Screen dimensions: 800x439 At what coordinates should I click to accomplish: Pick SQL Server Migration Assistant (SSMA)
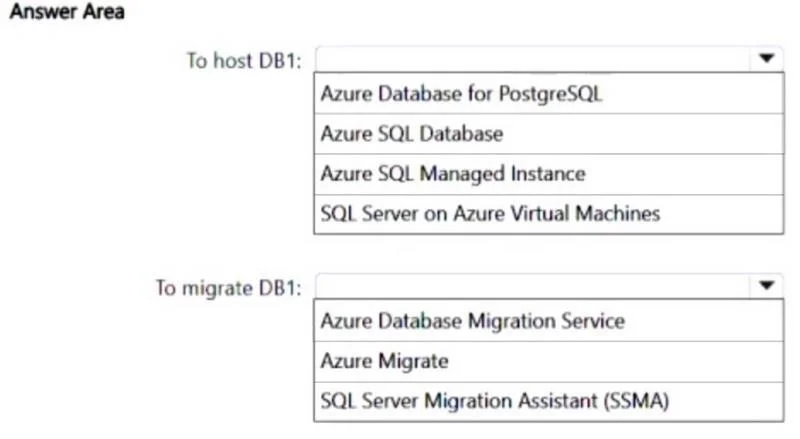click(549, 401)
